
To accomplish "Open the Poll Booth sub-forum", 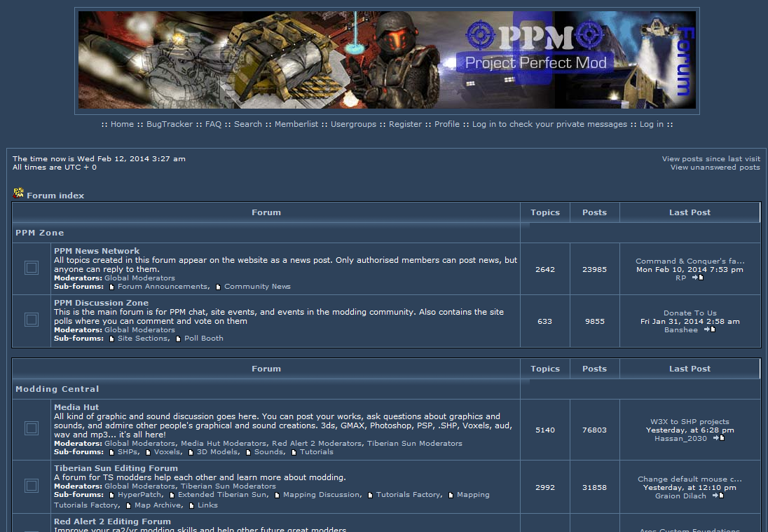I will (x=204, y=339).
